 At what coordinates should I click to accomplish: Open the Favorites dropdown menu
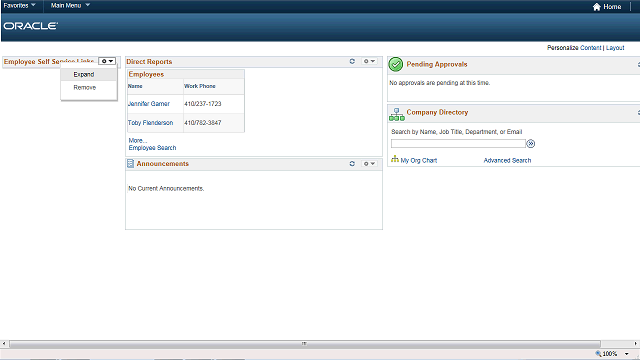point(19,5)
